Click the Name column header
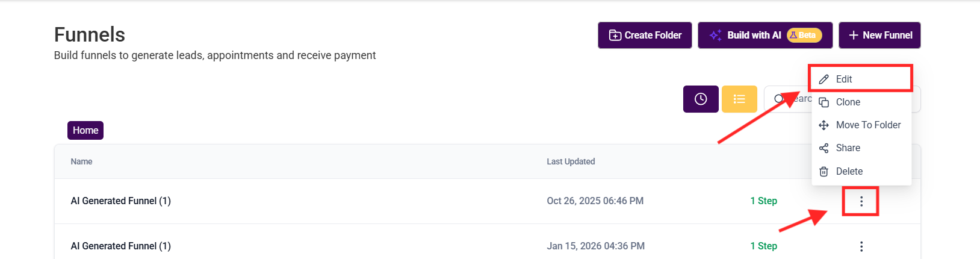The width and height of the screenshot is (980, 259). point(82,161)
